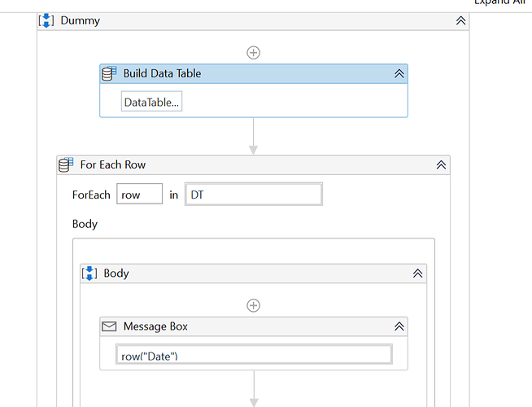Select the For Each Row title
The height and width of the screenshot is (407, 532).
point(113,164)
